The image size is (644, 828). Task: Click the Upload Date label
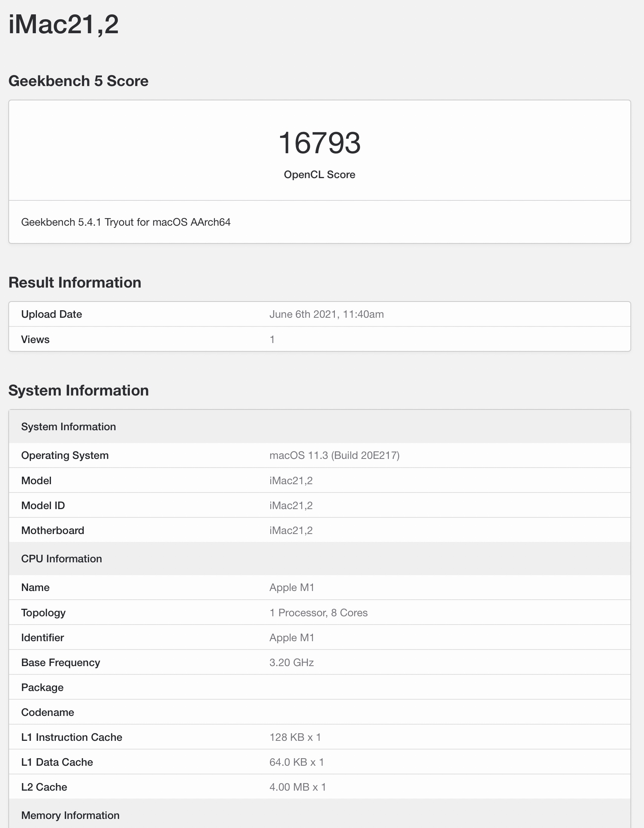pyautogui.click(x=52, y=314)
